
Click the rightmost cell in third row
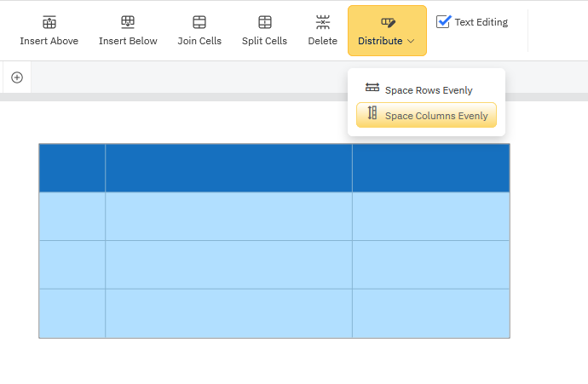(x=430, y=265)
